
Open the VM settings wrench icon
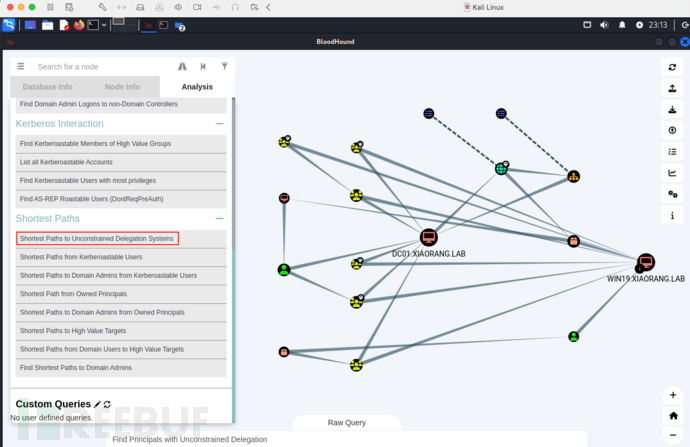102,7
